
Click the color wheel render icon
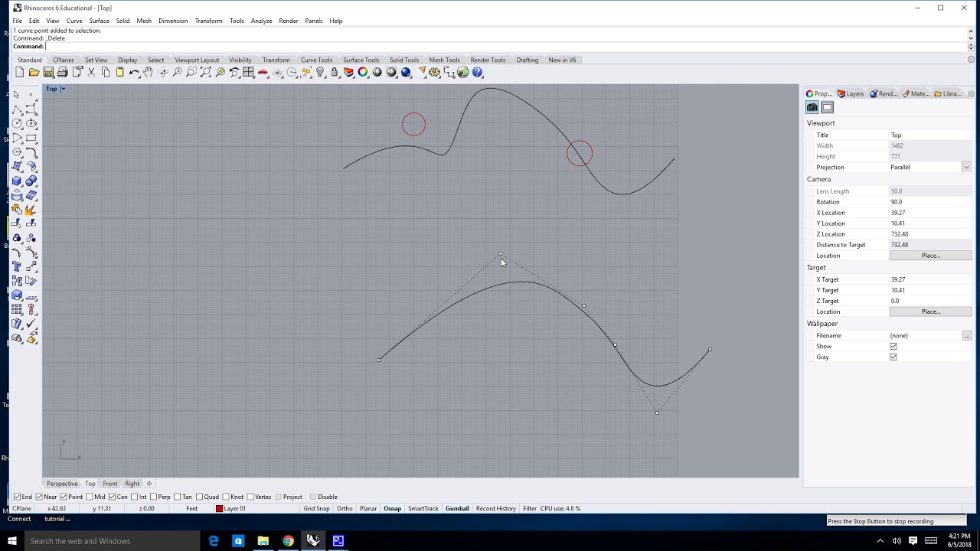[363, 72]
